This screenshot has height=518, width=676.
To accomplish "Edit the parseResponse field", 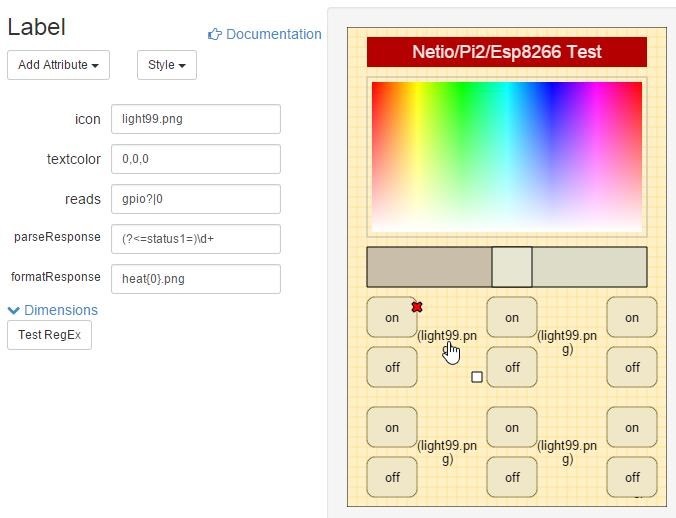I will pos(195,239).
